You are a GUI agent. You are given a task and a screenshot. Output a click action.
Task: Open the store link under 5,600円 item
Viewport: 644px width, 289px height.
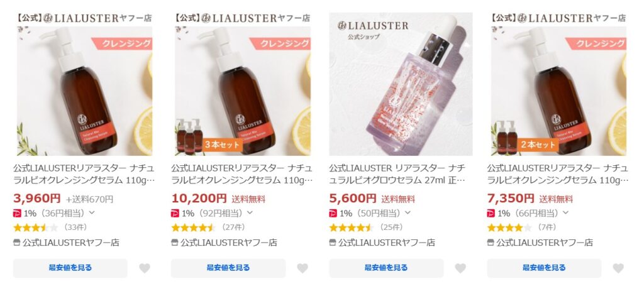click(387, 243)
